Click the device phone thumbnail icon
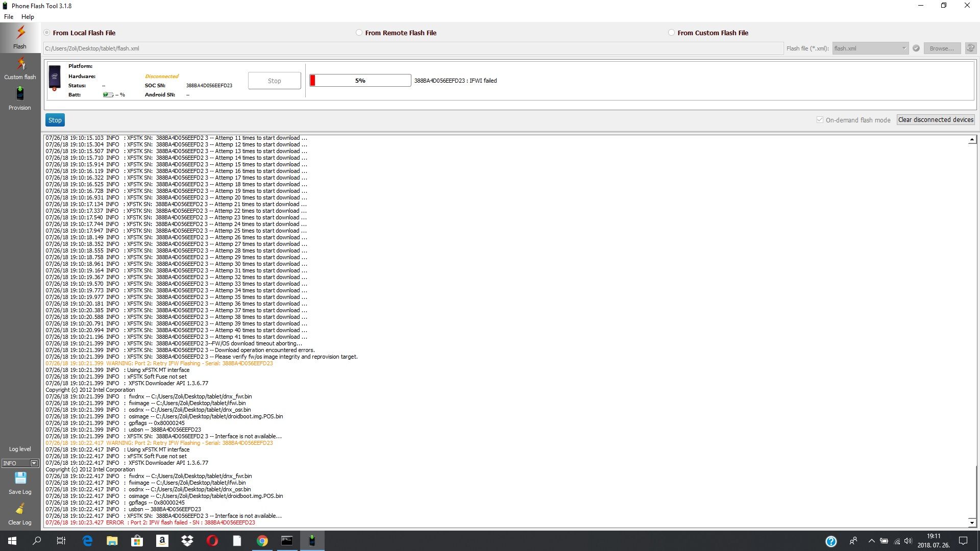Screen dimensions: 980x551 [x=55, y=78]
